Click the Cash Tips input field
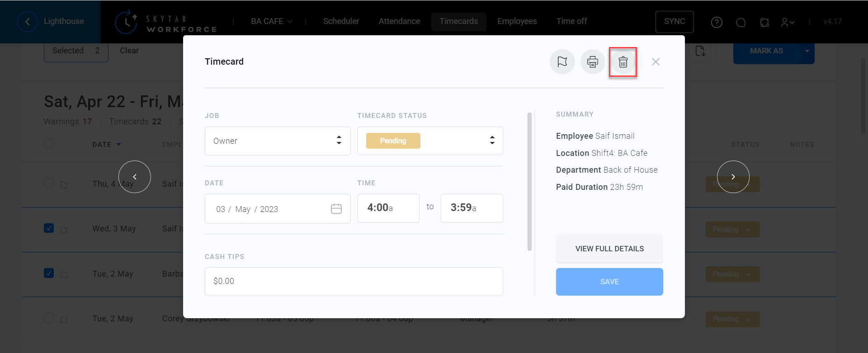This screenshot has width=868, height=353. [x=354, y=281]
